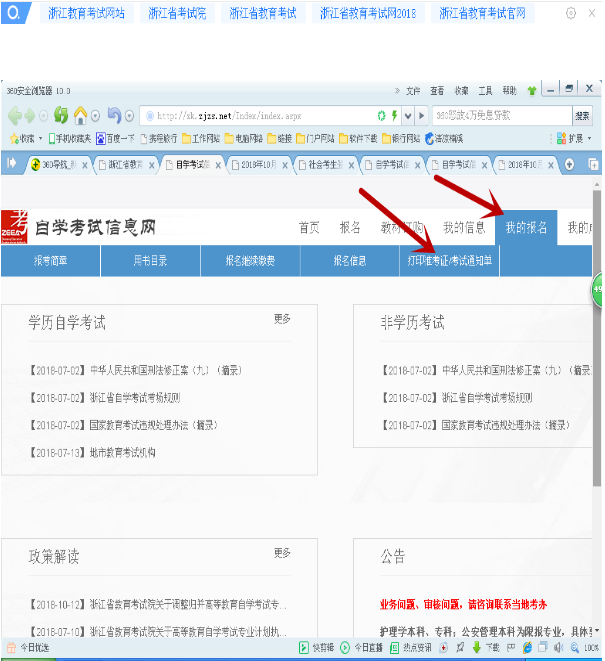
Task: Click the orange home icon in toolbar
Action: pos(80,115)
